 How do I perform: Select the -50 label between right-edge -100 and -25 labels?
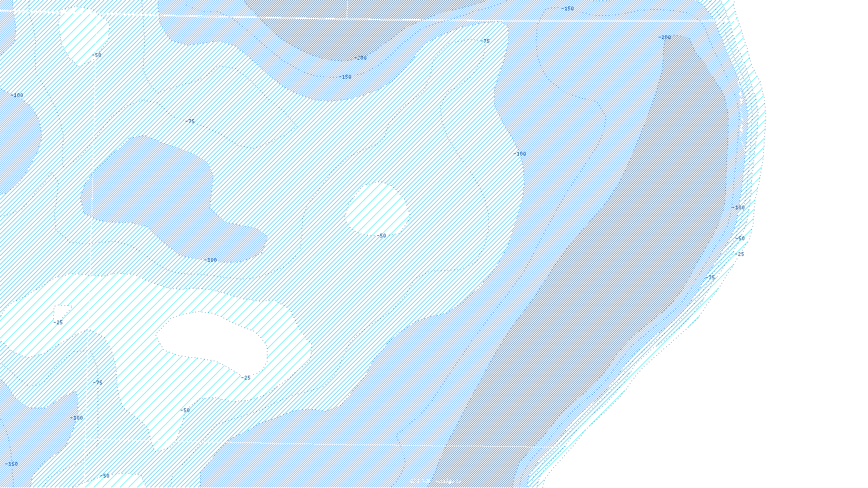coord(739,239)
